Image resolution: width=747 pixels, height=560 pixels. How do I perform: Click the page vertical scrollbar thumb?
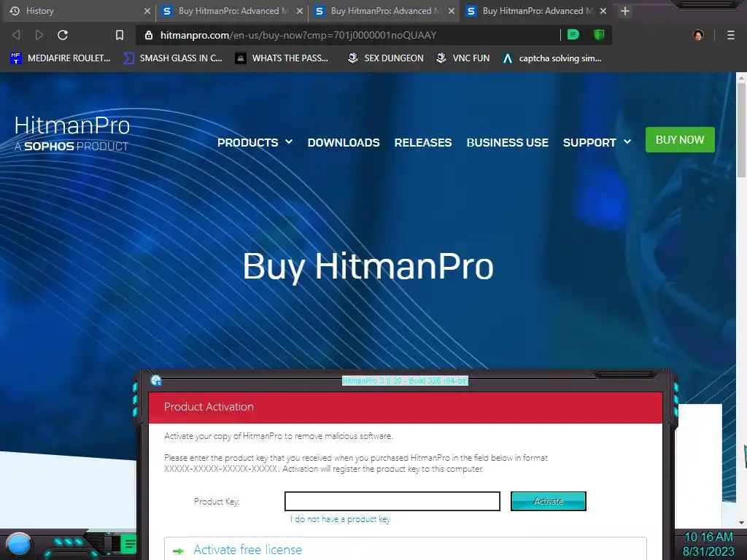pyautogui.click(x=741, y=130)
